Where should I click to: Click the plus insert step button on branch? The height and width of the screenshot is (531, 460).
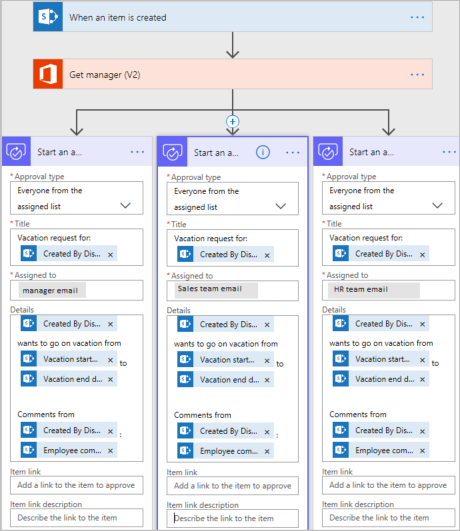[232, 121]
